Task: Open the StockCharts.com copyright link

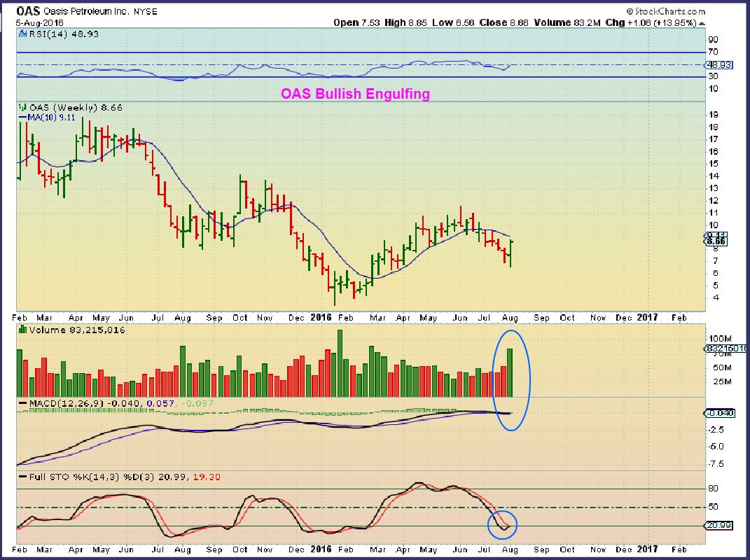Action: click(x=665, y=11)
